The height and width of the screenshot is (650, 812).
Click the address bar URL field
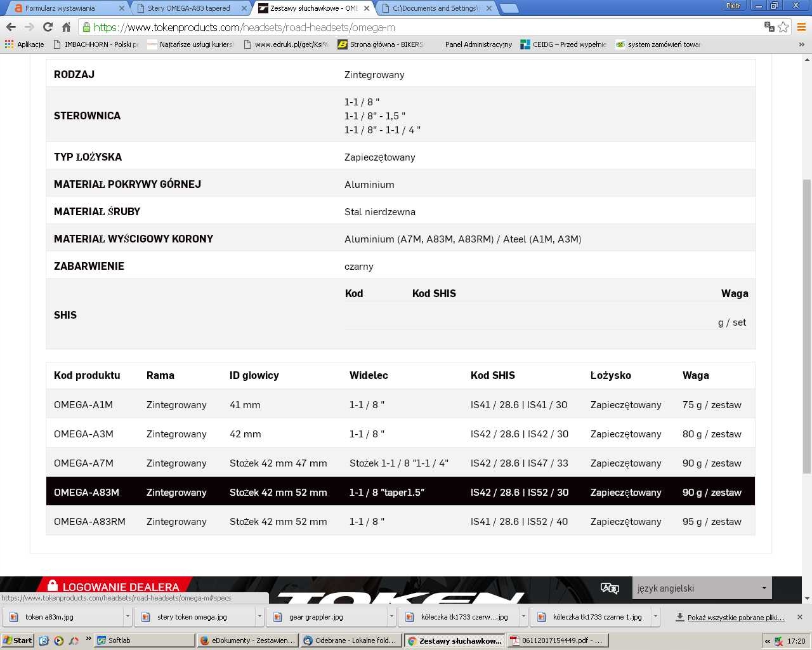[419, 27]
